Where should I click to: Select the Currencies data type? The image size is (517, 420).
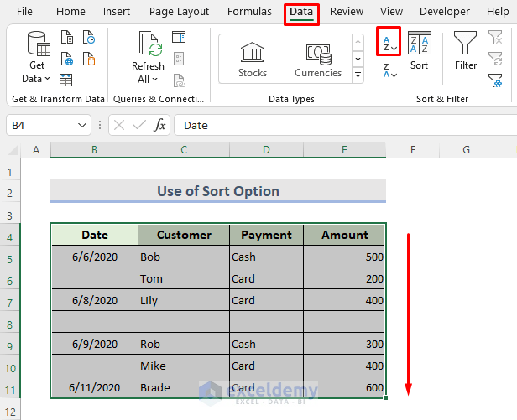[318, 59]
